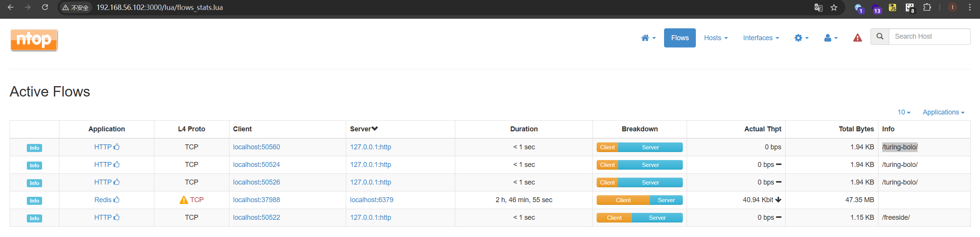Click the Search Host input field
Viewport: 980px width, 237px height.
(x=929, y=36)
